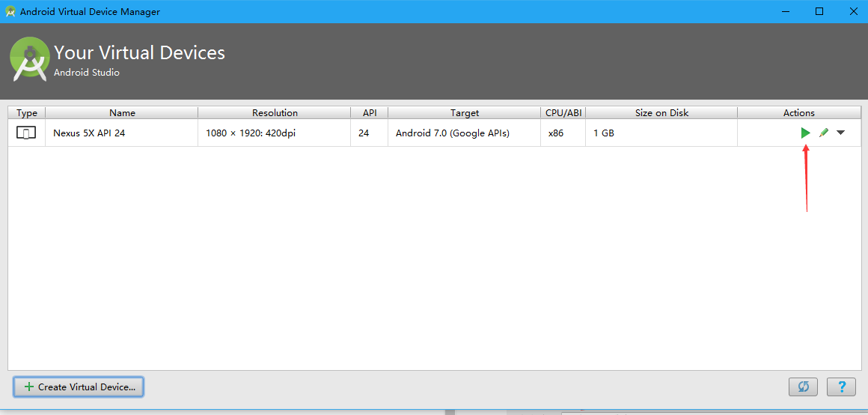Click the title bar Android icon

click(10, 12)
